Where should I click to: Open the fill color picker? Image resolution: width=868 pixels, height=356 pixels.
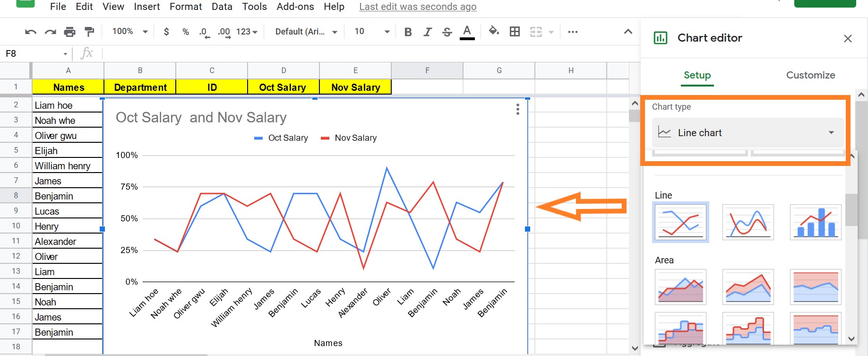pyautogui.click(x=494, y=31)
